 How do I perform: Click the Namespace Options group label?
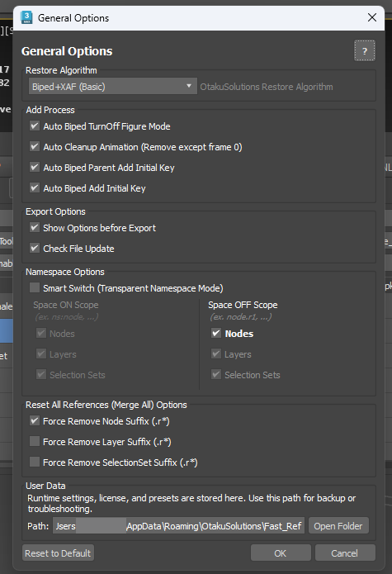point(65,272)
